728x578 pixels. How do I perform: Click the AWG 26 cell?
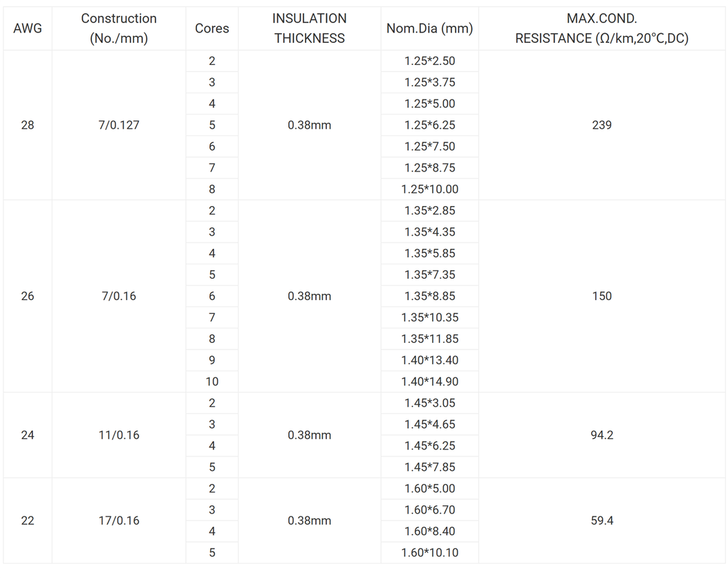point(28,296)
